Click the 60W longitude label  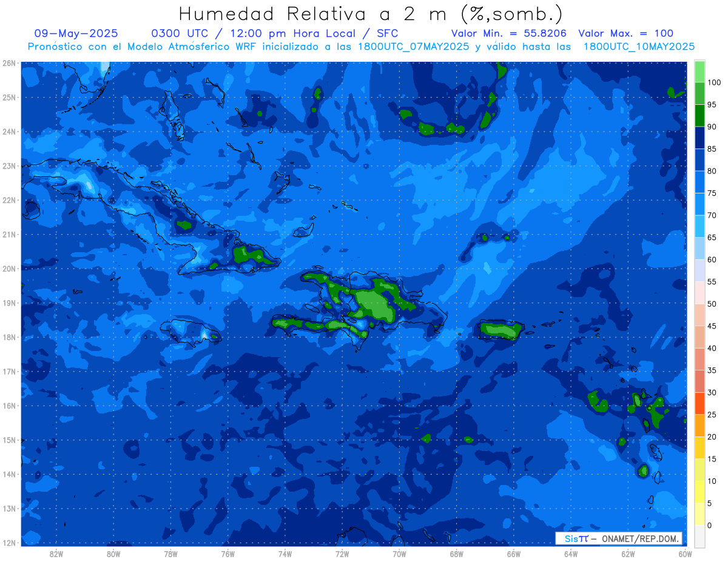(x=686, y=554)
